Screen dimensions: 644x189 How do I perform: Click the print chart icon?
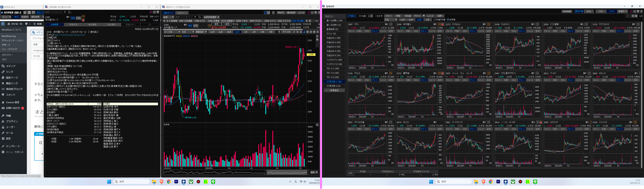click(x=314, y=32)
